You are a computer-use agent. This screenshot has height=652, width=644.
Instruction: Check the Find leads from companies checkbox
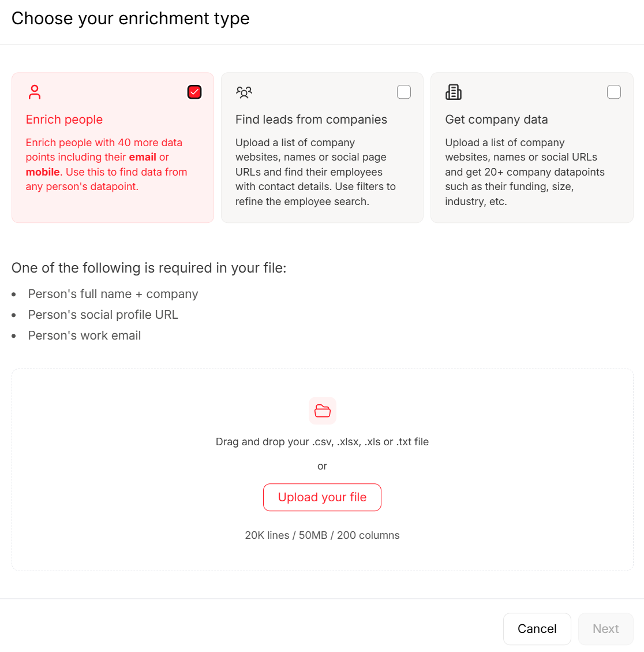404,92
